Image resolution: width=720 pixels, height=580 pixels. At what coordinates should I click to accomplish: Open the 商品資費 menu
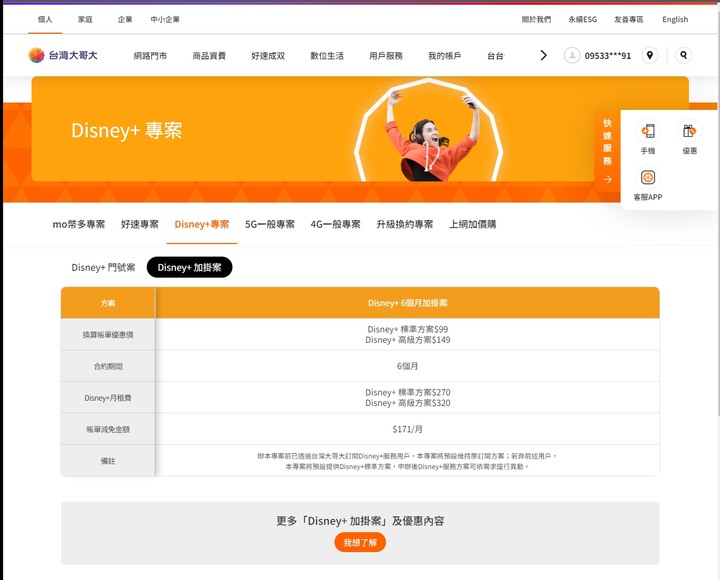point(209,56)
